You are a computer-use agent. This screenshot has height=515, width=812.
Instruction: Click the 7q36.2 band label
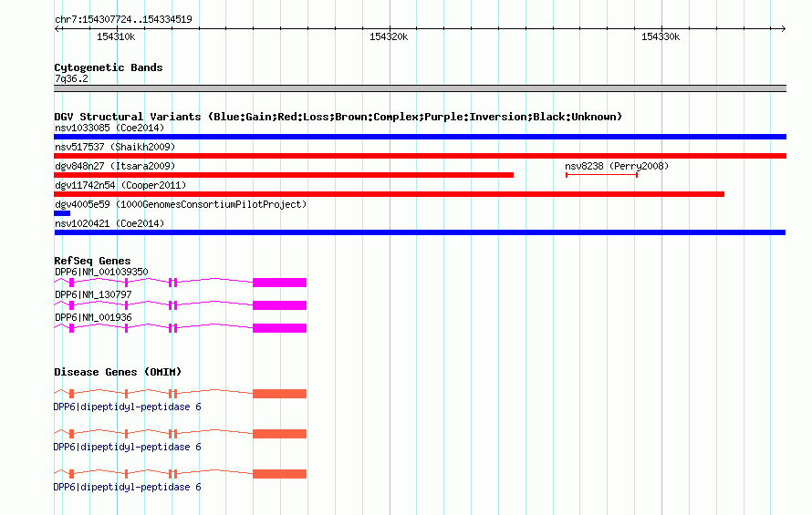click(x=71, y=78)
